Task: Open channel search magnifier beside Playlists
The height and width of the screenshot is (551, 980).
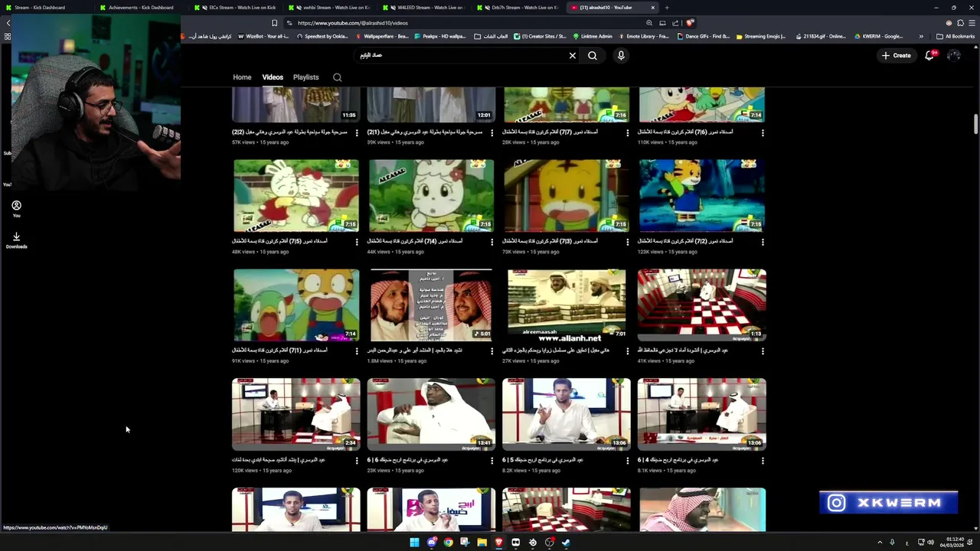Action: [x=337, y=77]
